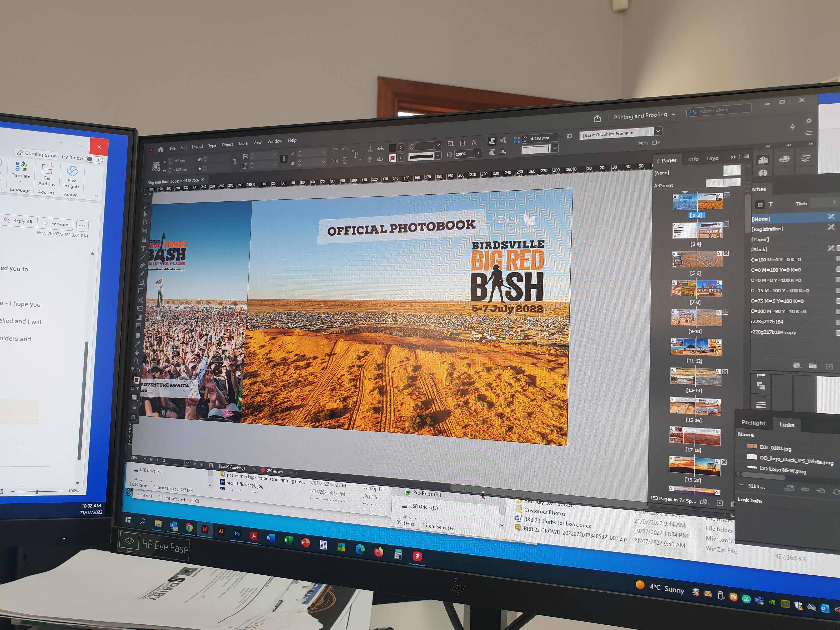
Task: Open the File menu
Action: [173, 148]
